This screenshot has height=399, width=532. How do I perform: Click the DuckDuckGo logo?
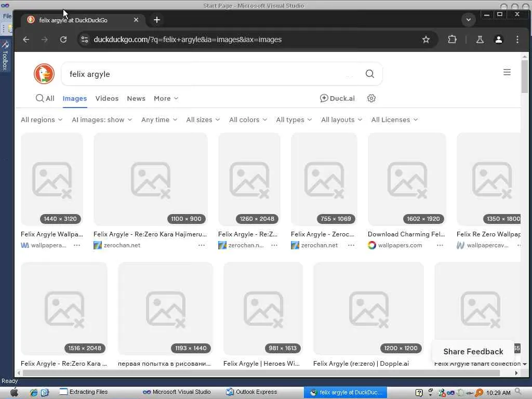click(44, 74)
